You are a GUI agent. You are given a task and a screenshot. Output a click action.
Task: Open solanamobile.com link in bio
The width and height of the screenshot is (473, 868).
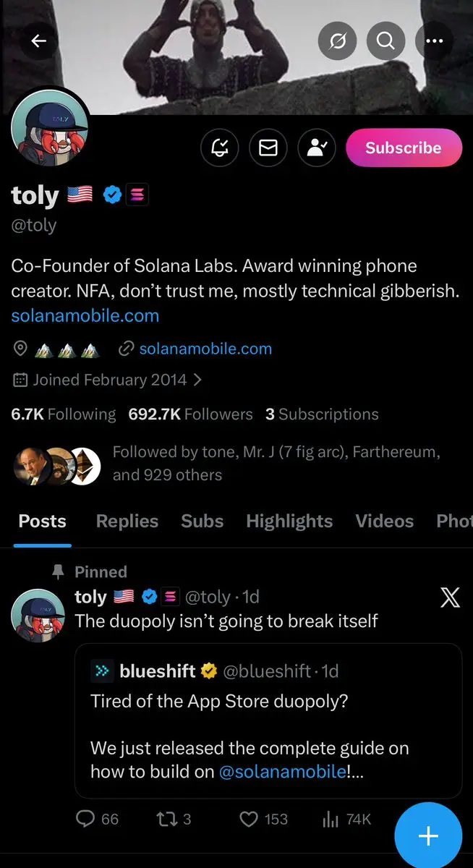[85, 316]
